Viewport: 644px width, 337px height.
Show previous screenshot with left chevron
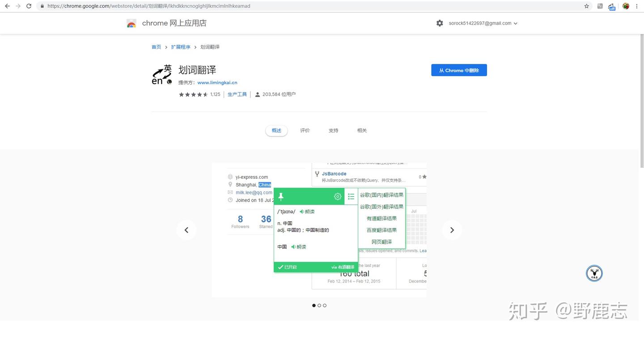(x=186, y=230)
